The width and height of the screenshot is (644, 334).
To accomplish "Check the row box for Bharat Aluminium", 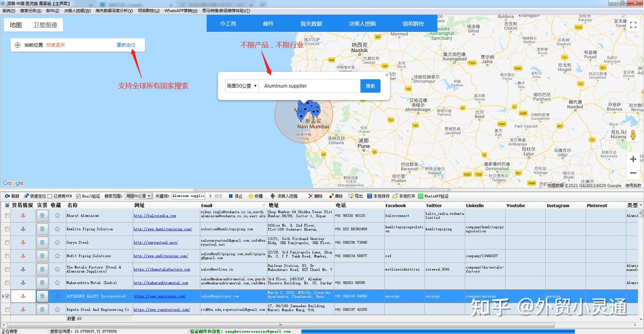I will click(x=7, y=216).
